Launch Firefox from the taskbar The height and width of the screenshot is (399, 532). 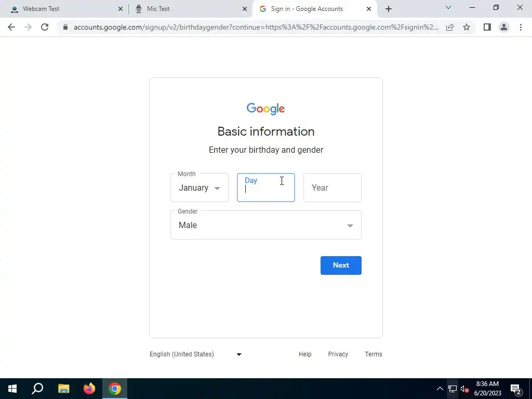[x=89, y=389]
